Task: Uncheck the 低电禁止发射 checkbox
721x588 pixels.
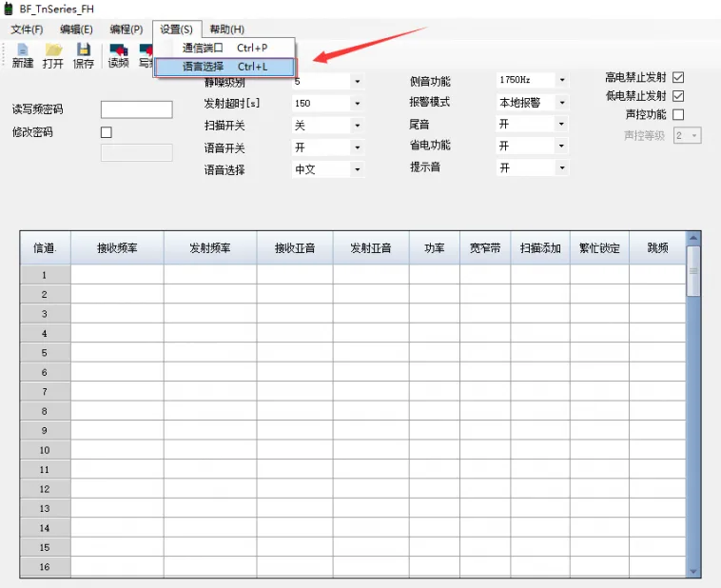Action: pyautogui.click(x=678, y=96)
